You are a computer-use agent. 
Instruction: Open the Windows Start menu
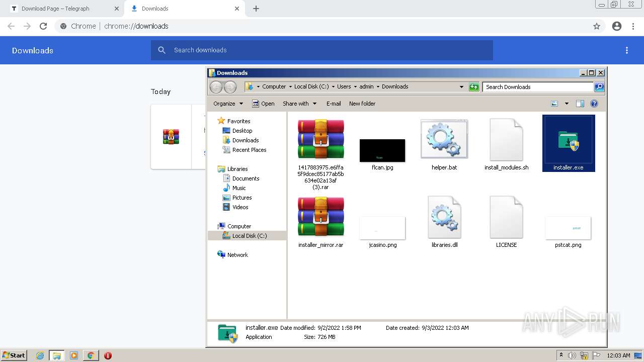click(14, 355)
